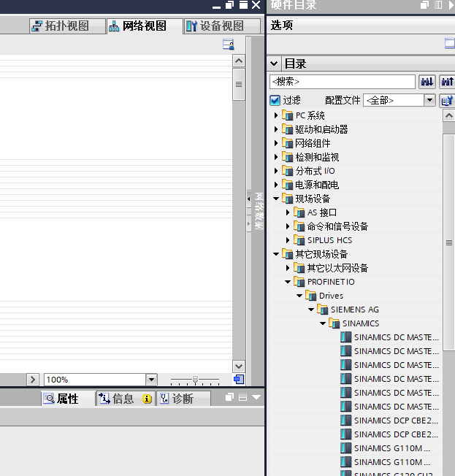Click the overview navigation icon at bottom right
The height and width of the screenshot is (476, 455).
tap(238, 380)
